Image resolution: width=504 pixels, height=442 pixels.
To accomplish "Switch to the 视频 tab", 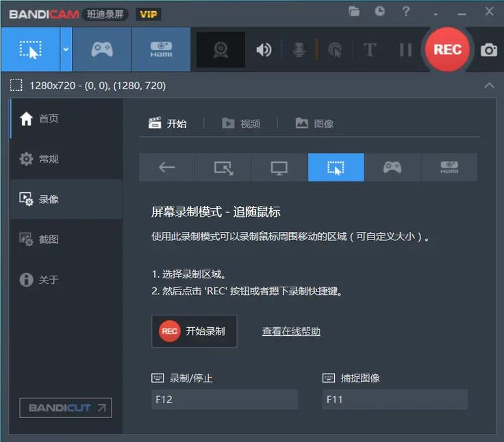I will coord(242,124).
